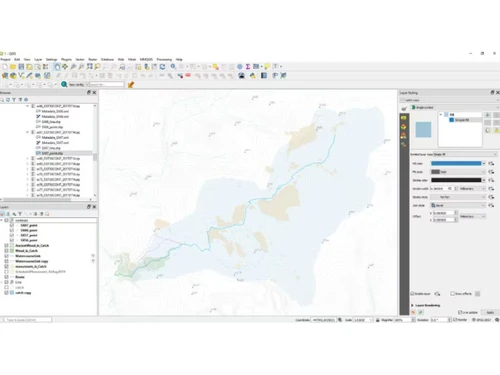Toggle the Enable layer checkbox
This screenshot has width=500, height=375.
(412, 294)
